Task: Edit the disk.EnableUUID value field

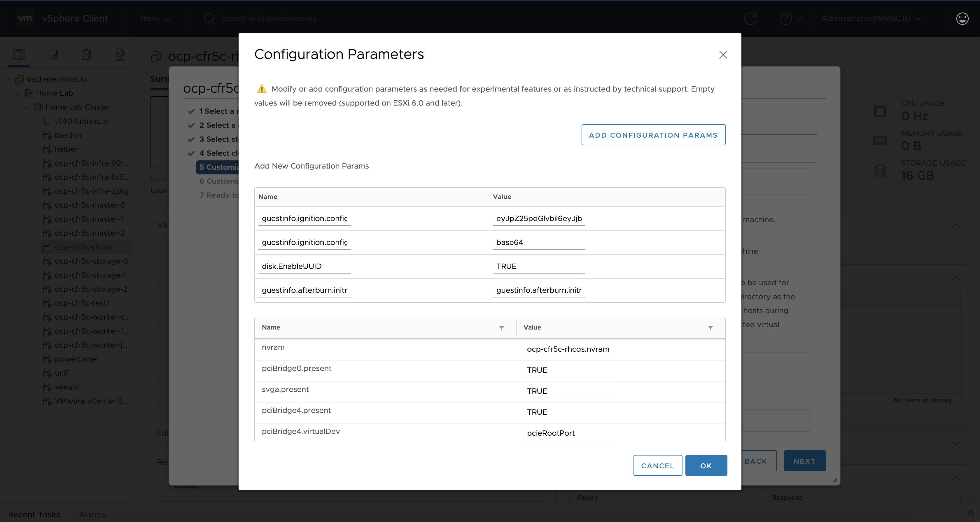Action: [x=538, y=266]
